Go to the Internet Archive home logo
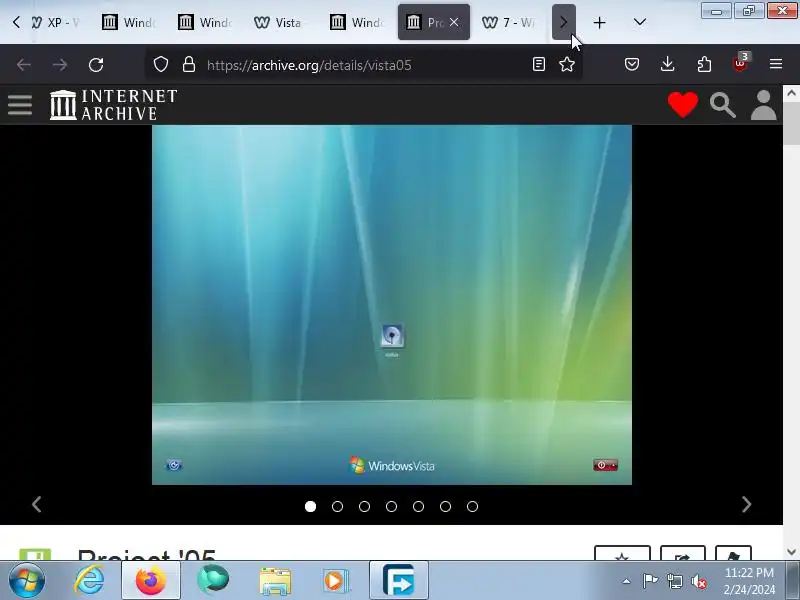800x600 pixels. coord(113,105)
